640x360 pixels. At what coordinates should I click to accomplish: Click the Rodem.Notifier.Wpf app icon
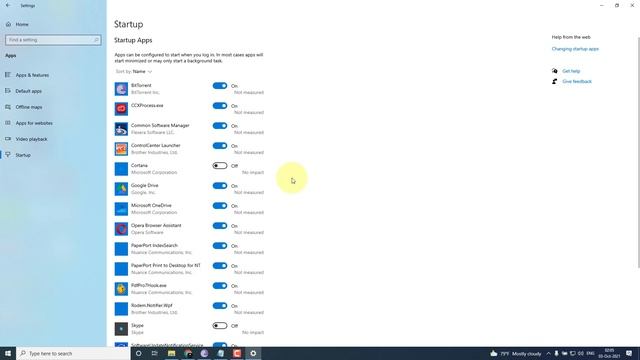pos(121,309)
